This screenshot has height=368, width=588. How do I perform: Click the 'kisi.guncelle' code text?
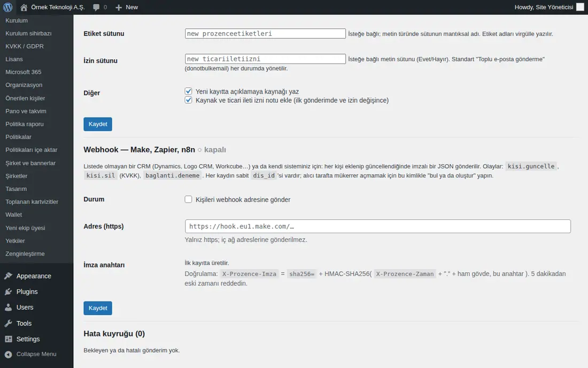coord(531,166)
